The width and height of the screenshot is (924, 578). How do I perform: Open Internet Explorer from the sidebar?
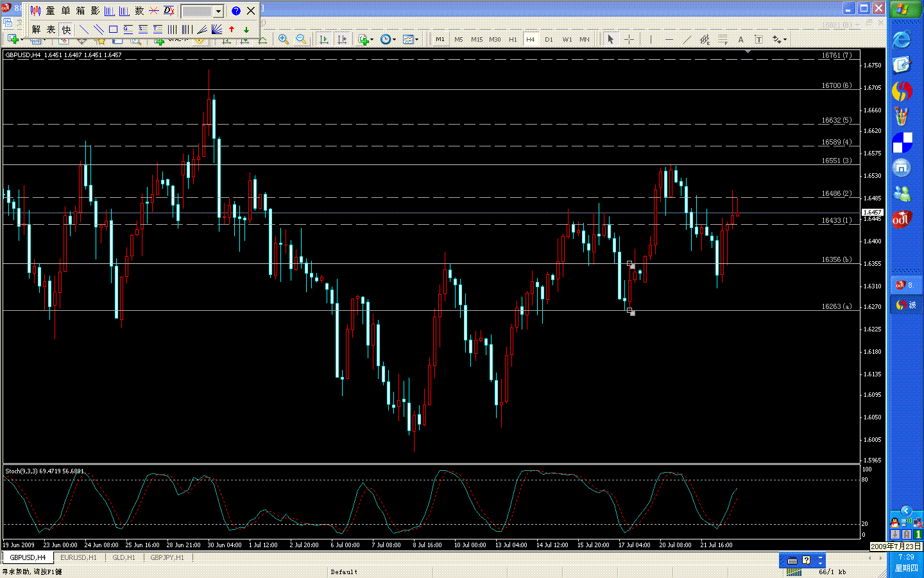902,39
